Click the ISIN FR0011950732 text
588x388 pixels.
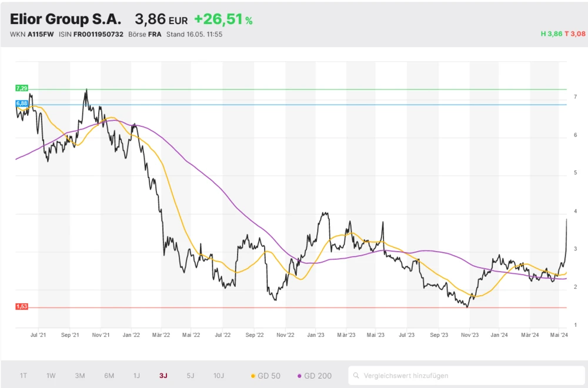[x=91, y=34]
